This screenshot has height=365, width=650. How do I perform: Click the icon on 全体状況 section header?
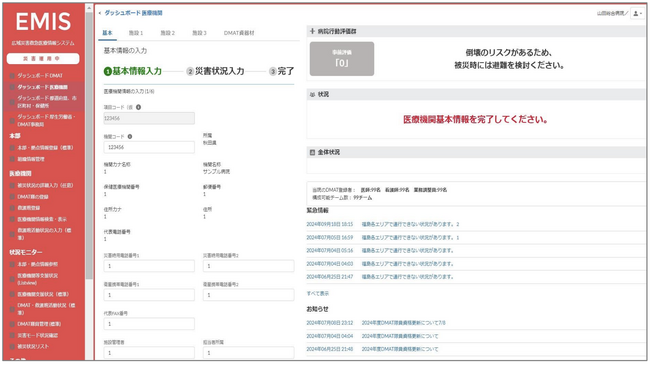coord(312,152)
